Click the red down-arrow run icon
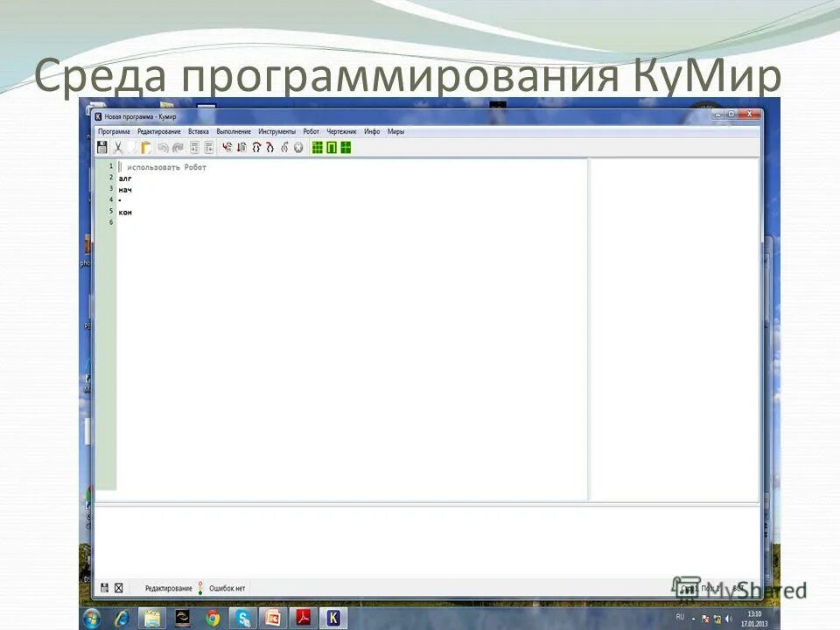Screen dimensions: 840x630 [241, 147]
